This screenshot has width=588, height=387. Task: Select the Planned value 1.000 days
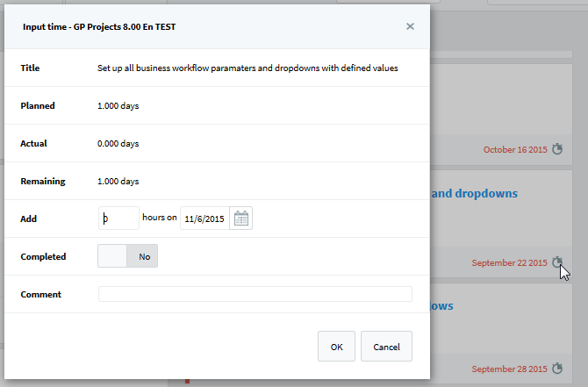118,106
